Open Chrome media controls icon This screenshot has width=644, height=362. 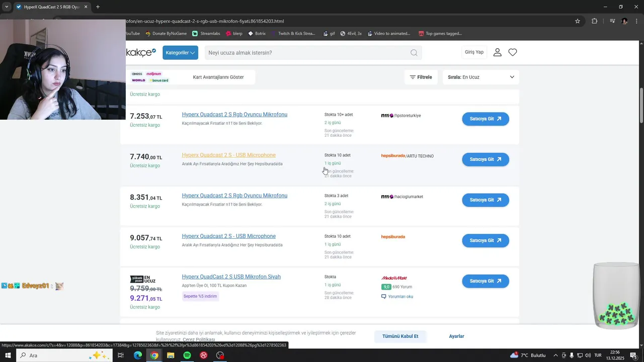[612, 21]
